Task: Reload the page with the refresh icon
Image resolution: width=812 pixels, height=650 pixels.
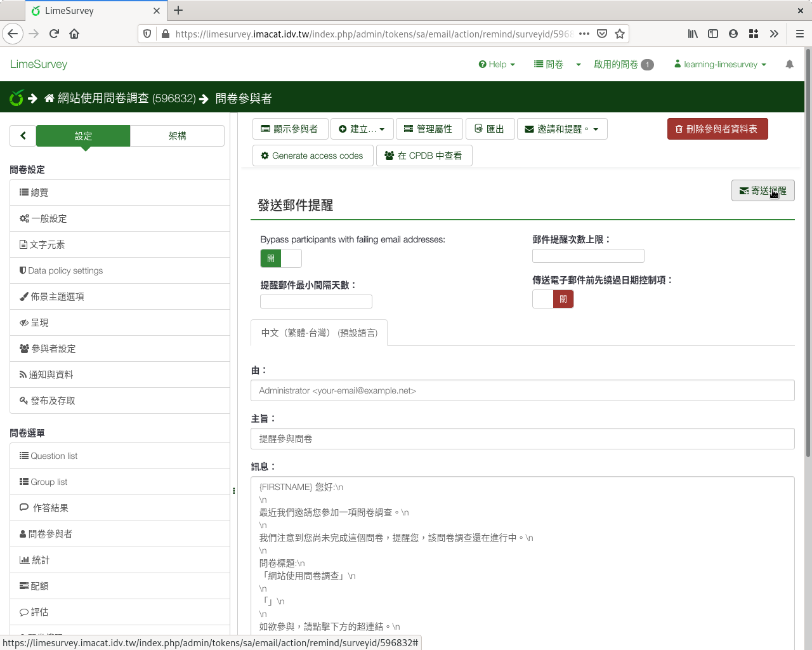Action: pos(54,34)
